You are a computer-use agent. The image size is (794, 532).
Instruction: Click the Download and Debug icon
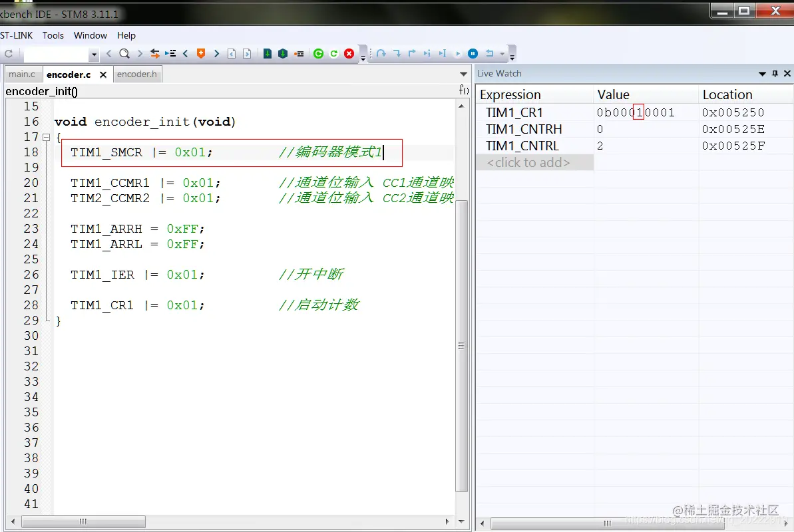click(268, 54)
